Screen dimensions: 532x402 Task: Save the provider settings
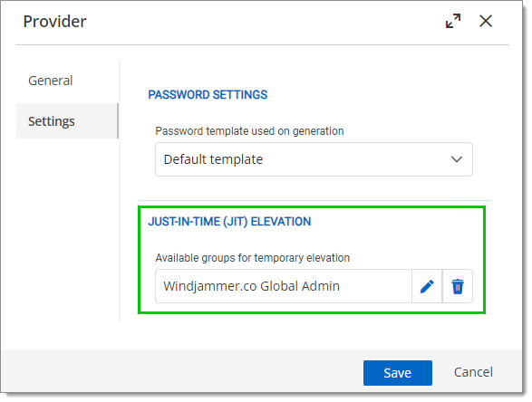click(398, 373)
